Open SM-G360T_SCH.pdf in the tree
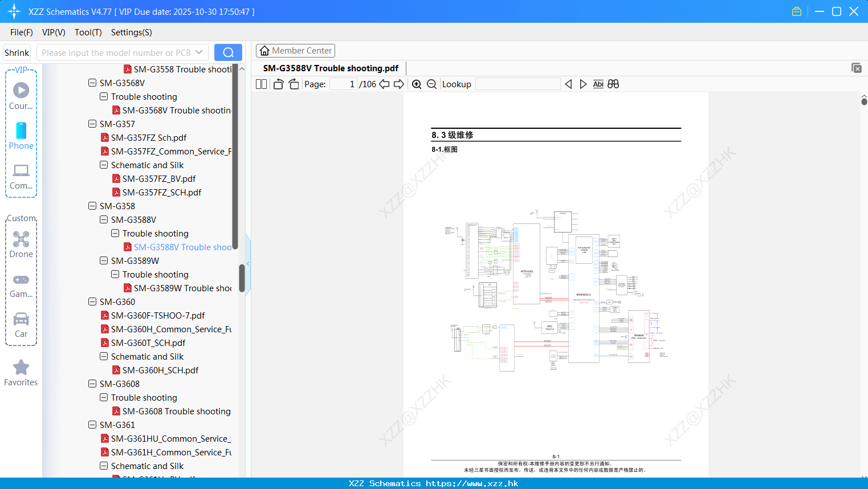The width and height of the screenshot is (868, 489). point(148,343)
